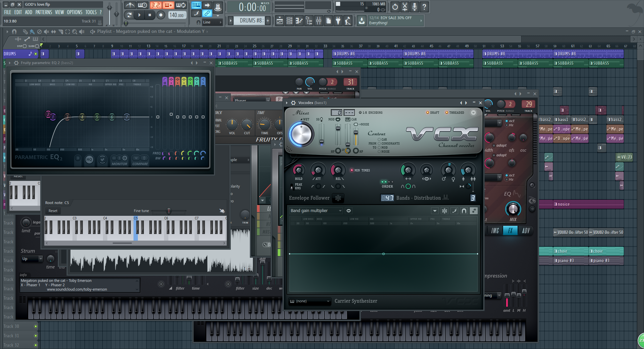Toggle the Min Times option
Image resolution: width=644 pixels, height=349 pixels.
tap(352, 170)
